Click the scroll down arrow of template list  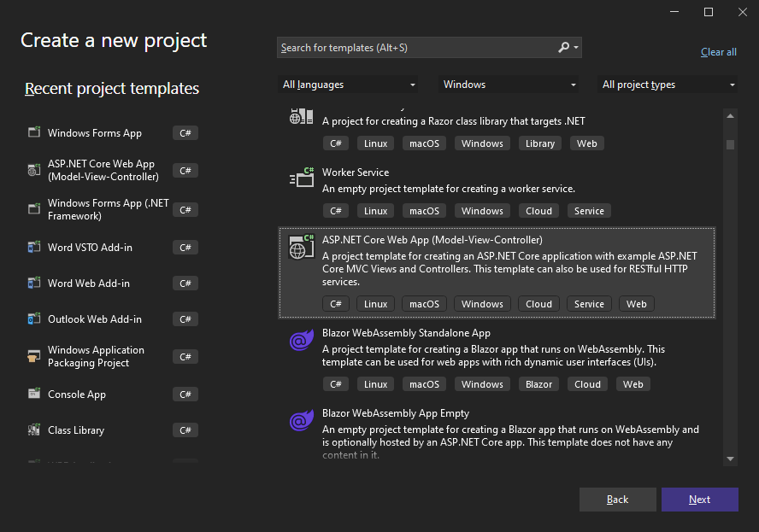(x=731, y=459)
